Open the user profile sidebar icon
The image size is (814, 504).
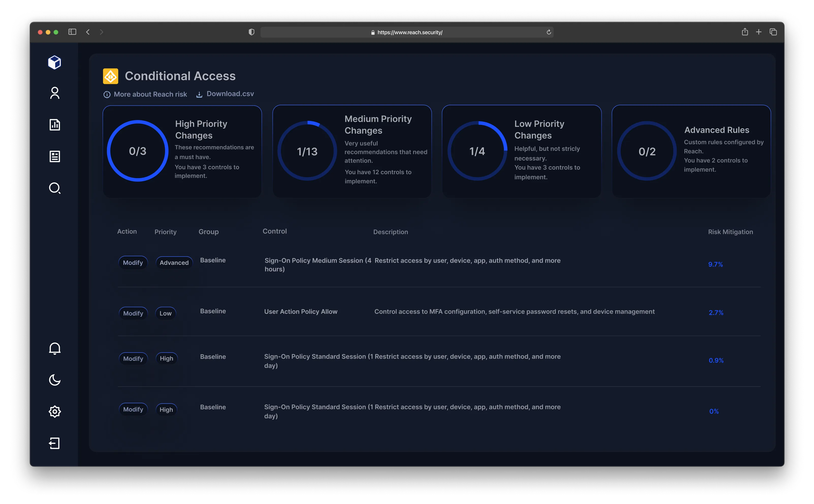(55, 93)
